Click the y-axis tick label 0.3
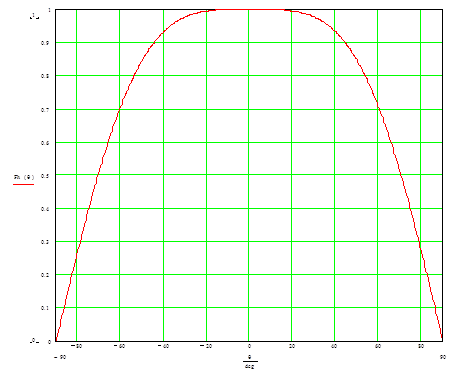Screen dimensions: 464x371 click(x=45, y=242)
